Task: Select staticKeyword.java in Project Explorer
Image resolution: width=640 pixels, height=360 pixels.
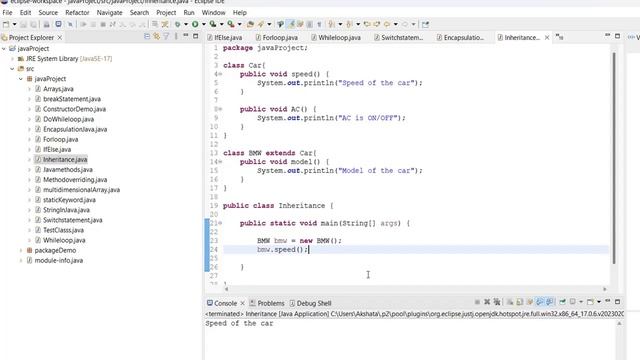Action: (69, 200)
